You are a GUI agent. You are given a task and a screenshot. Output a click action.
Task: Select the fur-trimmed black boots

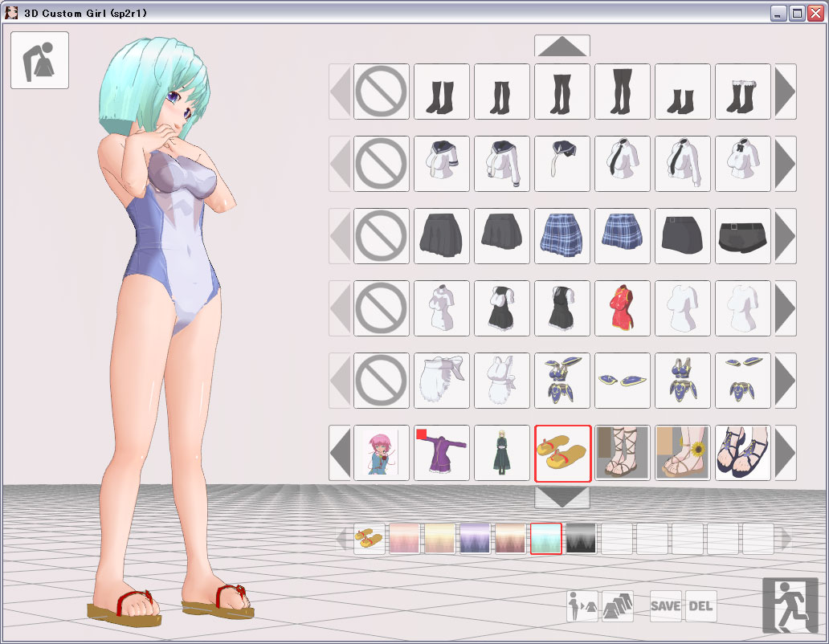(x=743, y=92)
